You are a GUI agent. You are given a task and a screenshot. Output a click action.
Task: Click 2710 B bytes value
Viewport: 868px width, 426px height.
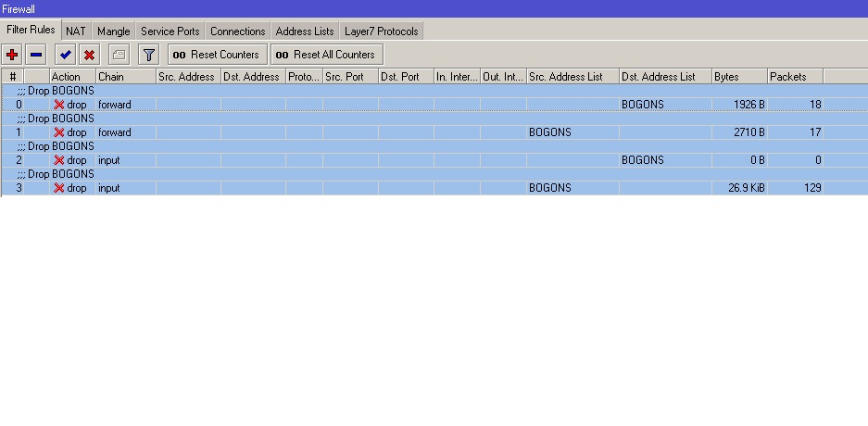click(x=749, y=132)
